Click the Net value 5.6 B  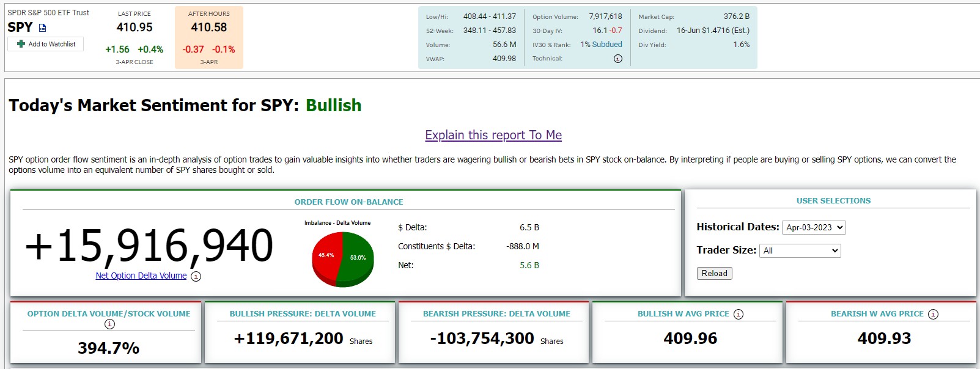pyautogui.click(x=529, y=265)
